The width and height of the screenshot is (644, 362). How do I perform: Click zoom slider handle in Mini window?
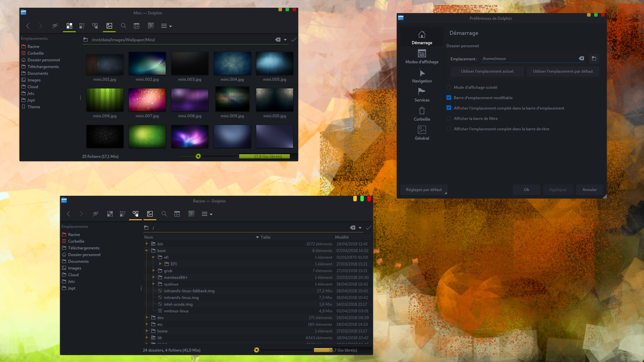(198, 157)
